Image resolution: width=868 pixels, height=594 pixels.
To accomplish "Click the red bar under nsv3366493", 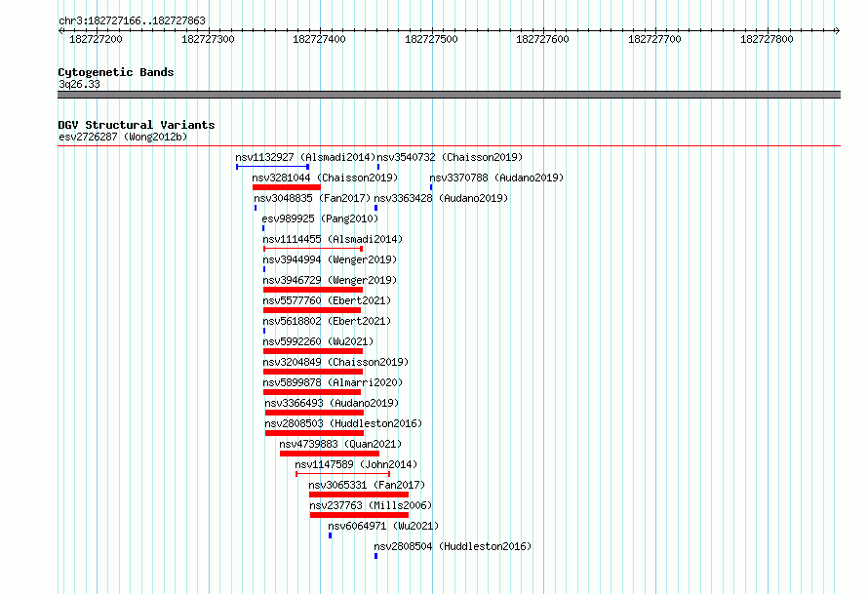I will tap(314, 413).
